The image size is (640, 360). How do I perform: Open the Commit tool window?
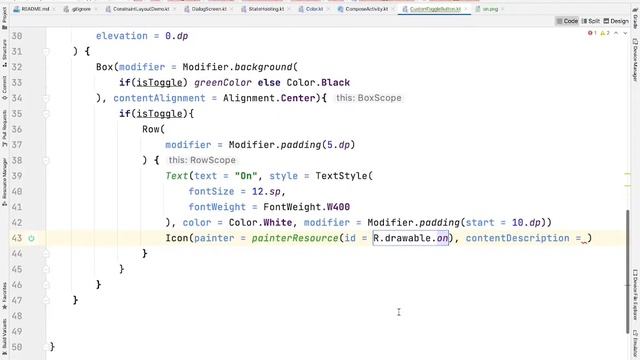coord(4,88)
